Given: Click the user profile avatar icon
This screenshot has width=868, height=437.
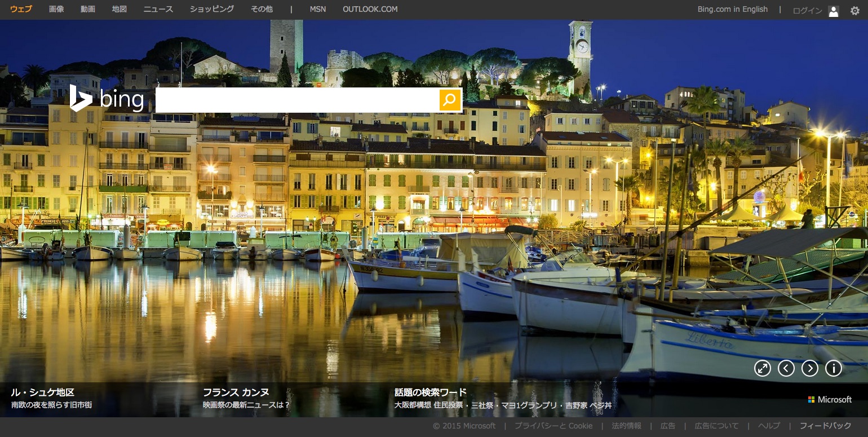Looking at the screenshot, I should click(x=833, y=11).
